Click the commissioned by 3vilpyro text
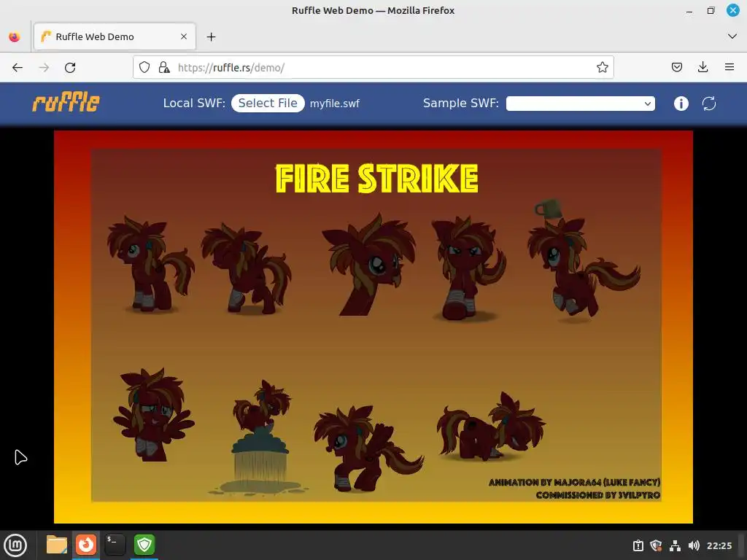 598,495
